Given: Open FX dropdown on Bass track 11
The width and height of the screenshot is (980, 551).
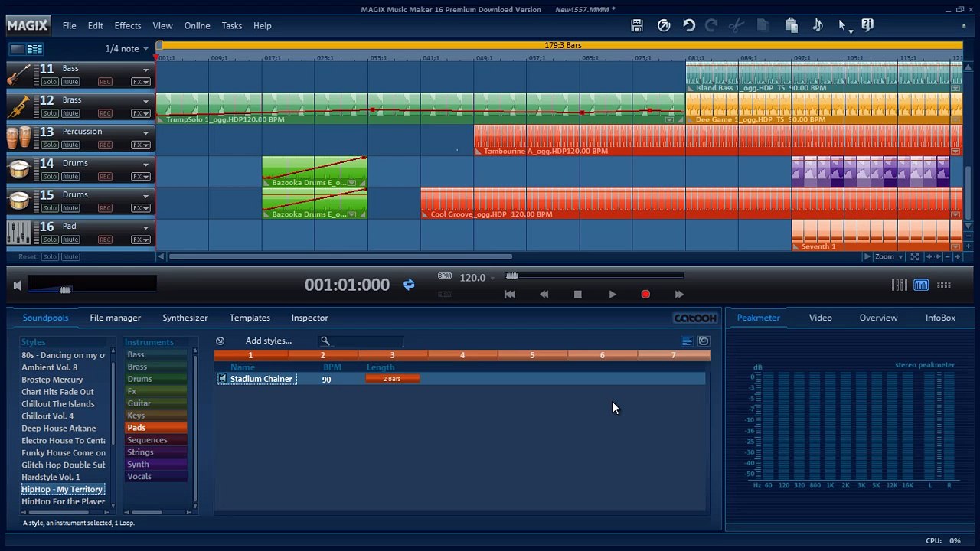Looking at the screenshot, I should click(141, 82).
